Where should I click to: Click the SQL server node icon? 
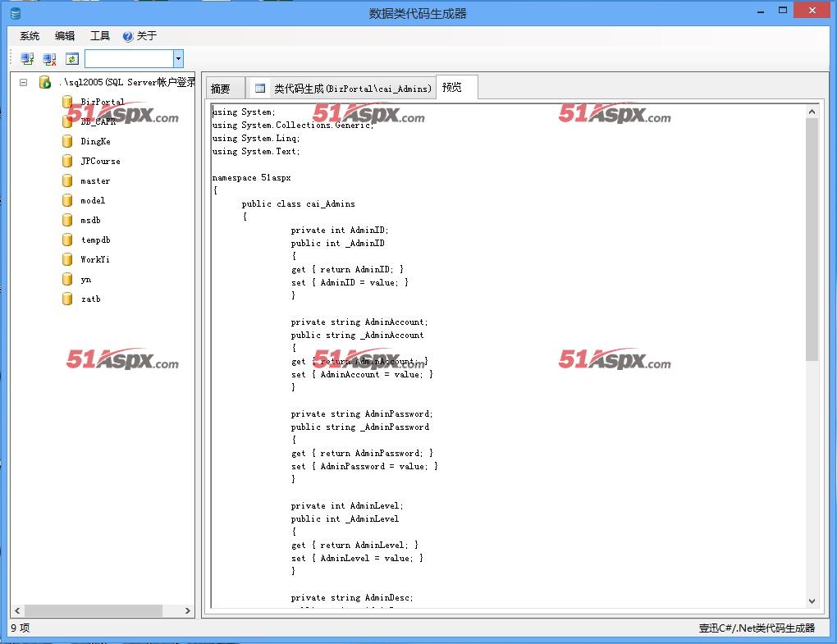click(x=45, y=82)
